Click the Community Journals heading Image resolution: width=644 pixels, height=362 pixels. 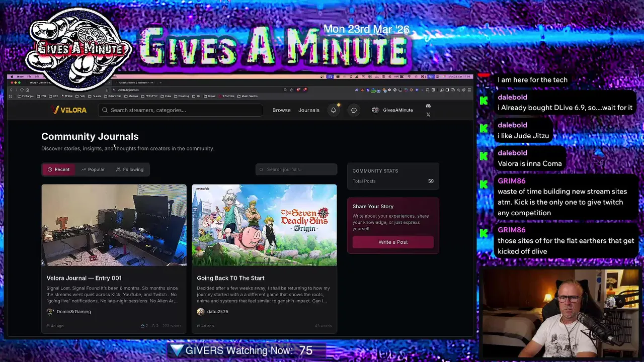[x=90, y=136]
